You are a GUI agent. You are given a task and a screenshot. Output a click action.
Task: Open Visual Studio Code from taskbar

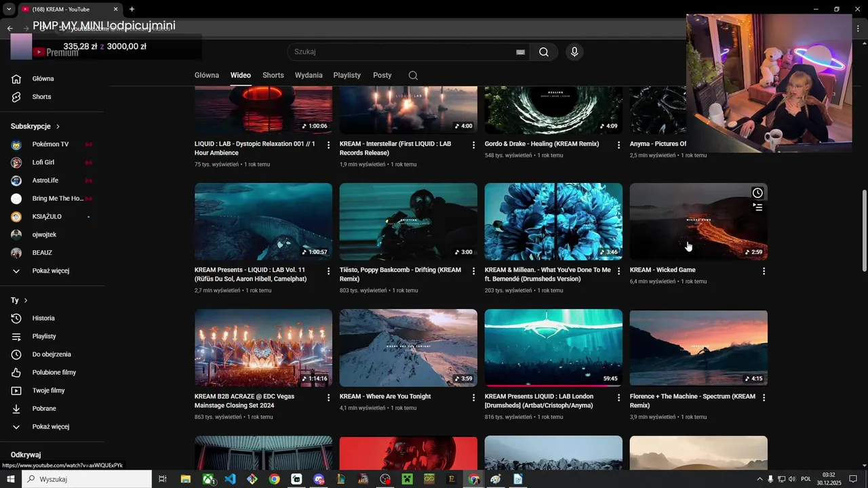pos(230,479)
